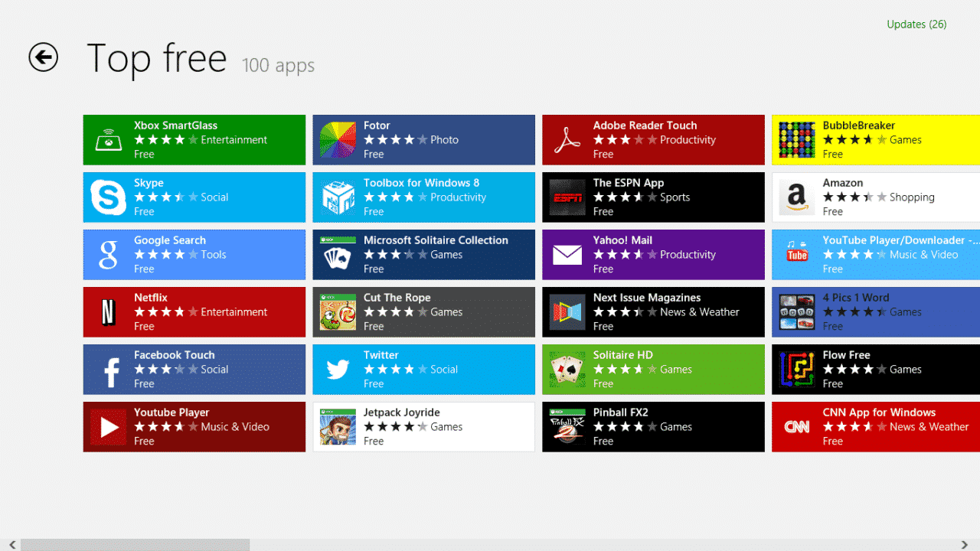
Task: Select the Next Issue Magazines title
Action: (647, 298)
